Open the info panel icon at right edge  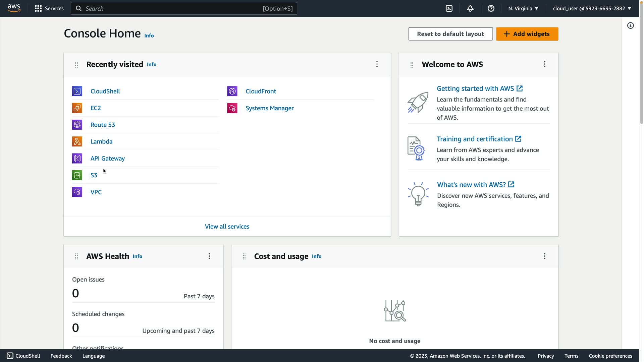point(631,26)
